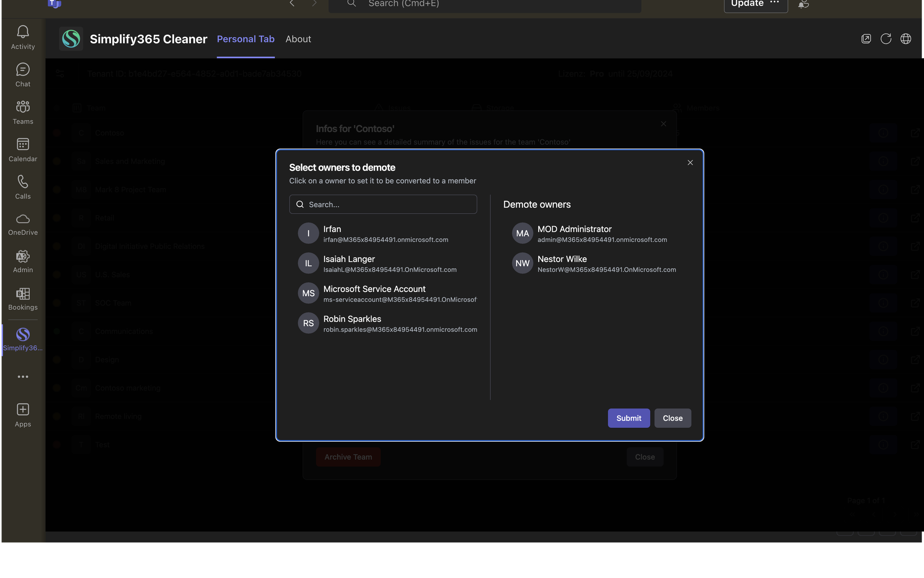The width and height of the screenshot is (924, 578).
Task: Pop out the app in a new window
Action: click(x=866, y=39)
